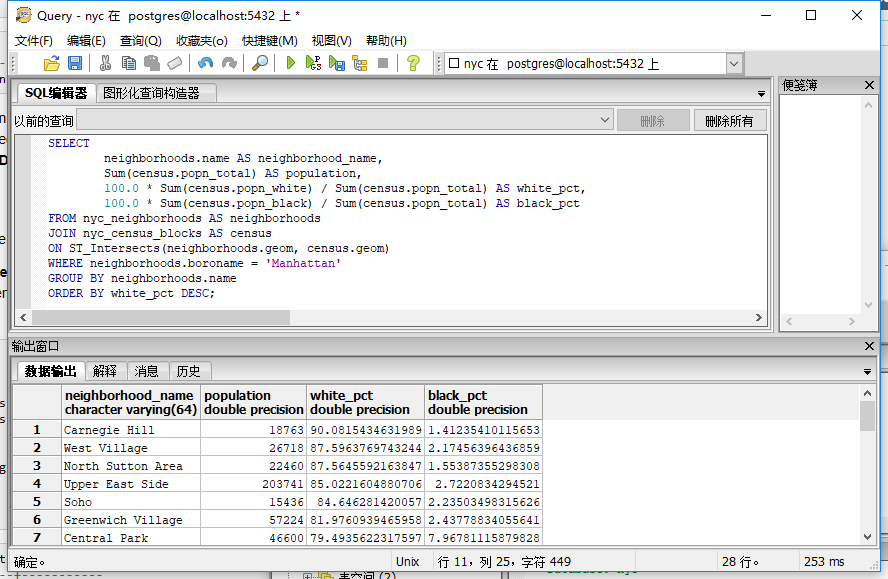Select the North Sutton Area cell

pos(131,466)
